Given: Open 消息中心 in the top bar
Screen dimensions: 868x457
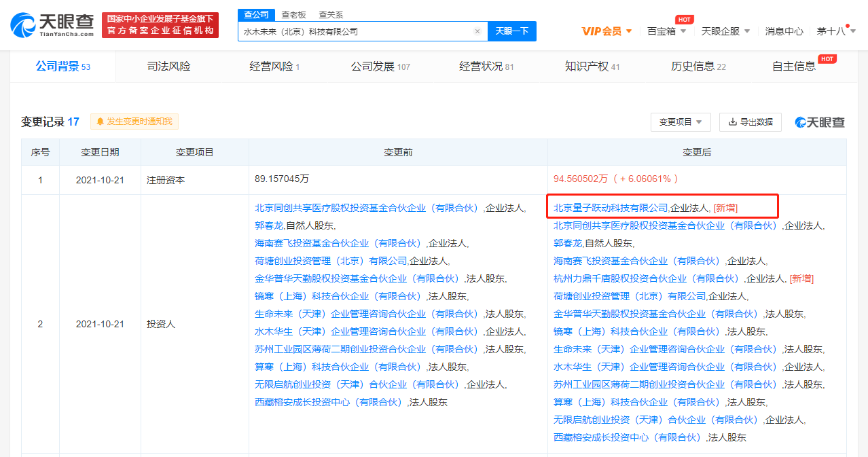Looking at the screenshot, I should tap(784, 31).
